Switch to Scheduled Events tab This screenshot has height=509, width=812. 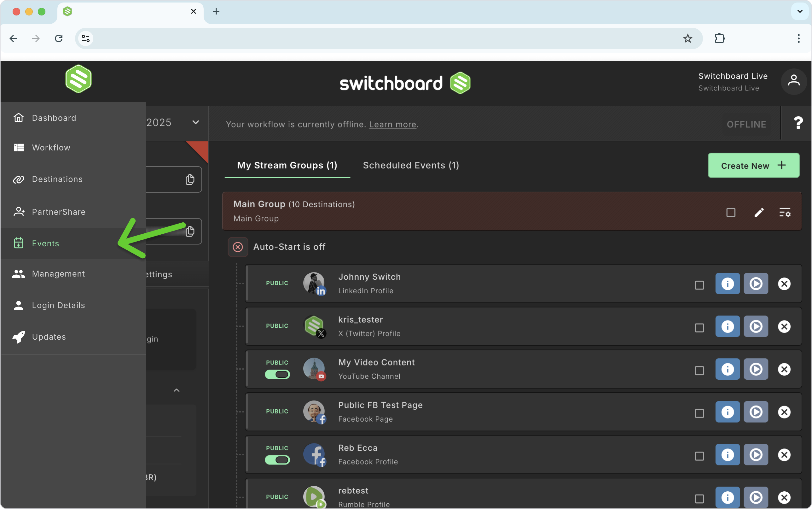[x=411, y=165]
